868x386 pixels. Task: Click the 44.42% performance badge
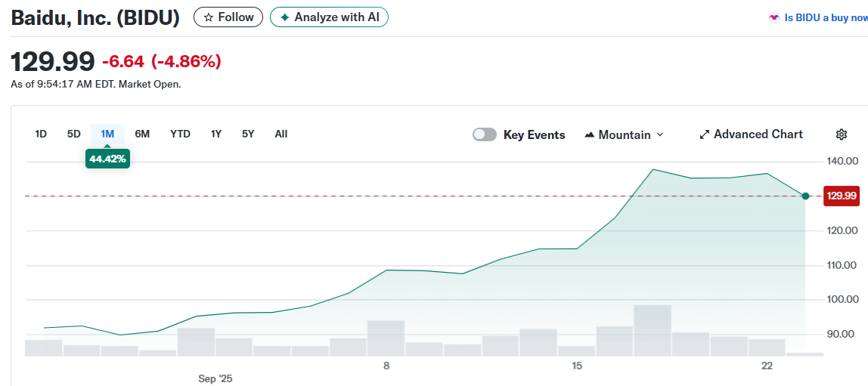pos(107,159)
